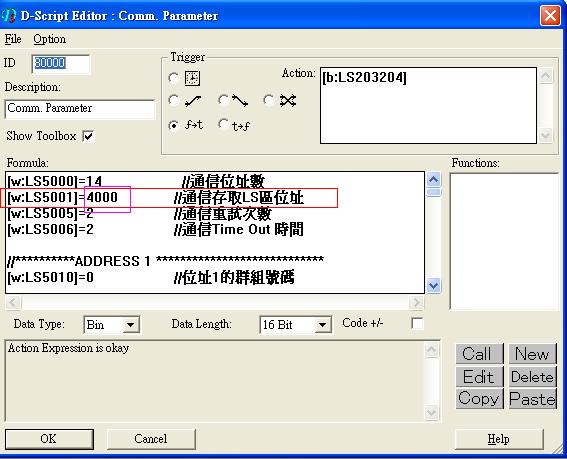Click the Formula scrollbar down arrow
This screenshot has width=567, height=459.
[434, 286]
